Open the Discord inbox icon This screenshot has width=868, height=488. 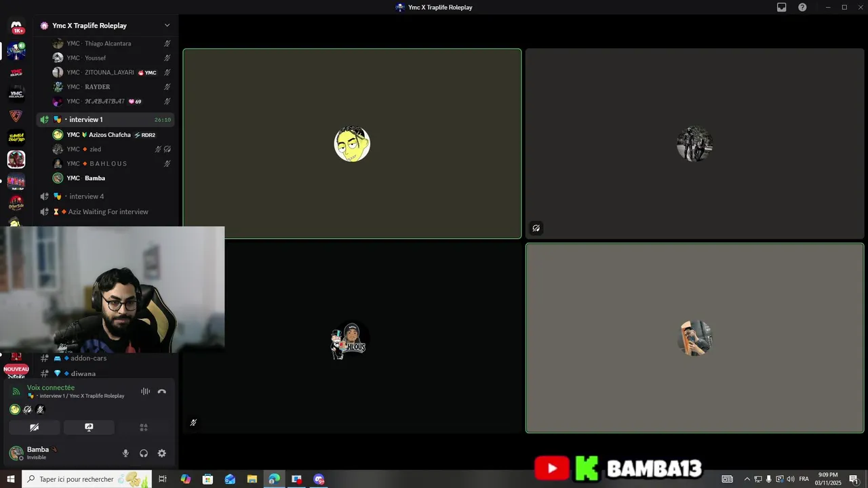(x=781, y=7)
